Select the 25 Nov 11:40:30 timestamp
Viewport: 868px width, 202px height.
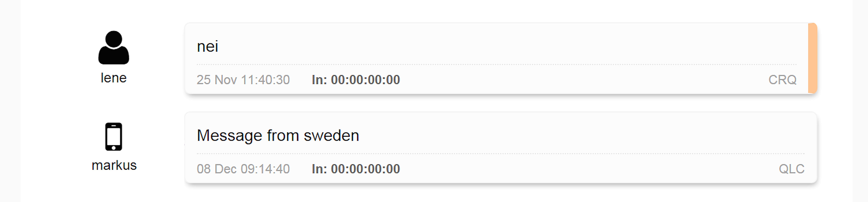click(243, 80)
